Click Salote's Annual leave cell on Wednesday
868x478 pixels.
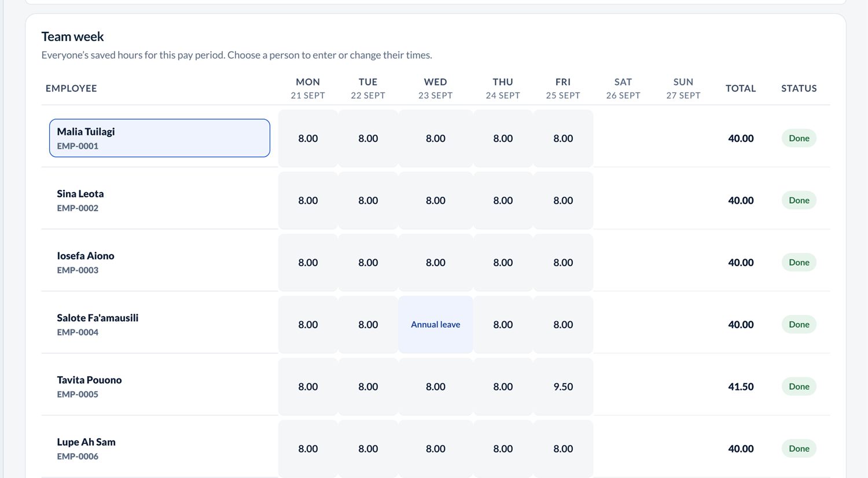coord(436,325)
